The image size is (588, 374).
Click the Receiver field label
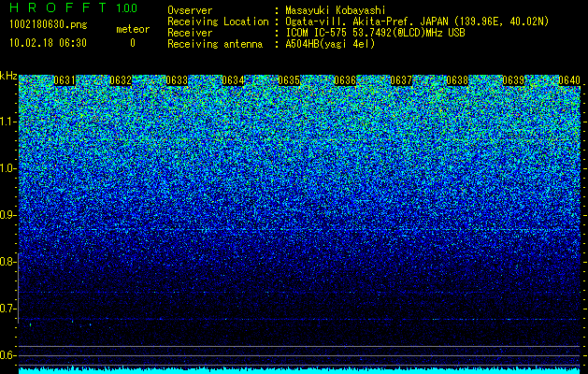pos(190,33)
